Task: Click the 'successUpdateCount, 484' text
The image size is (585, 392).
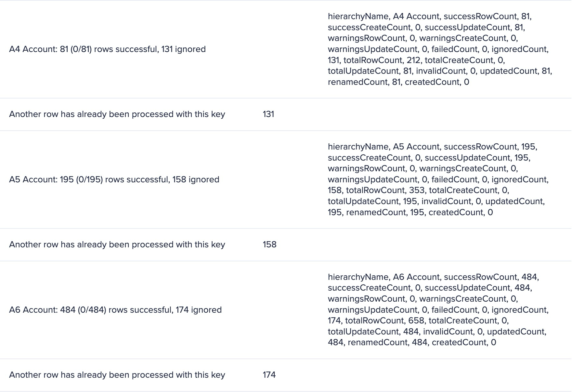Action: (x=477, y=288)
